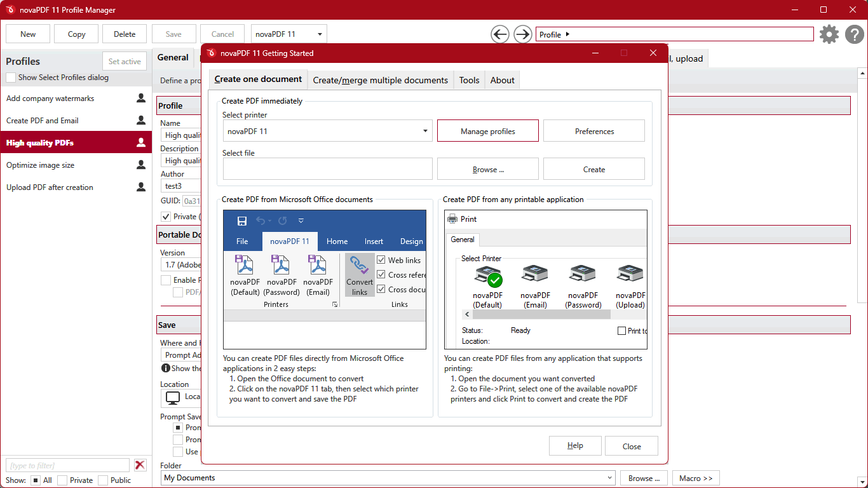
Task: Clear the profile filter with the red X
Action: [x=140, y=465]
